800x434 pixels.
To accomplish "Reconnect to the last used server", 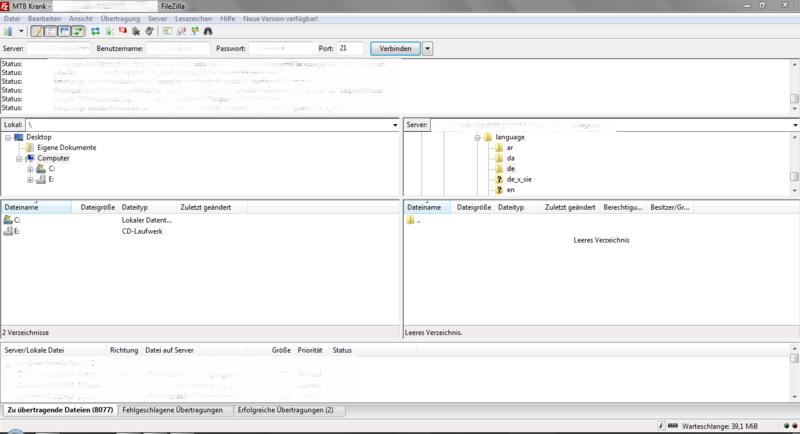I will tap(149, 32).
